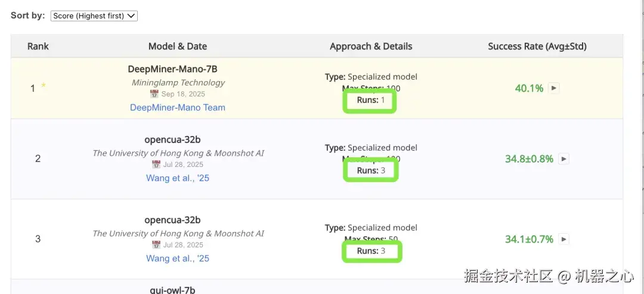This screenshot has height=294, width=644.
Task: Click the star icon next to rank 1
Action: [44, 86]
